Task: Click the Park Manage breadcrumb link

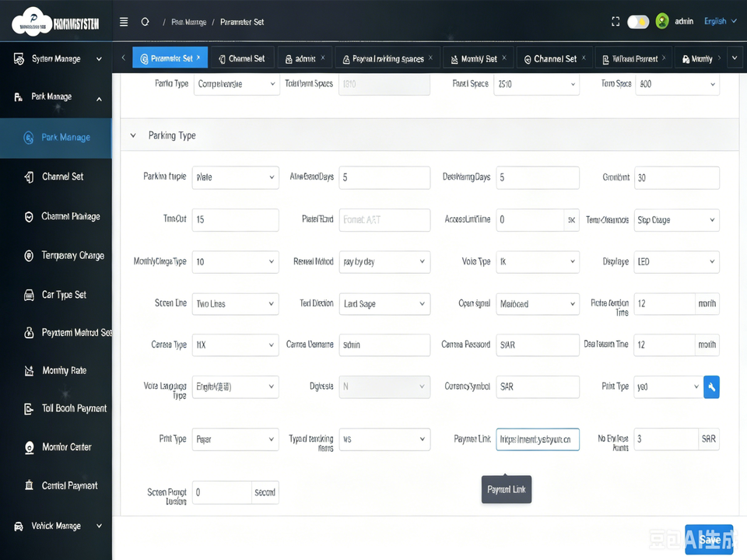Action: click(188, 22)
